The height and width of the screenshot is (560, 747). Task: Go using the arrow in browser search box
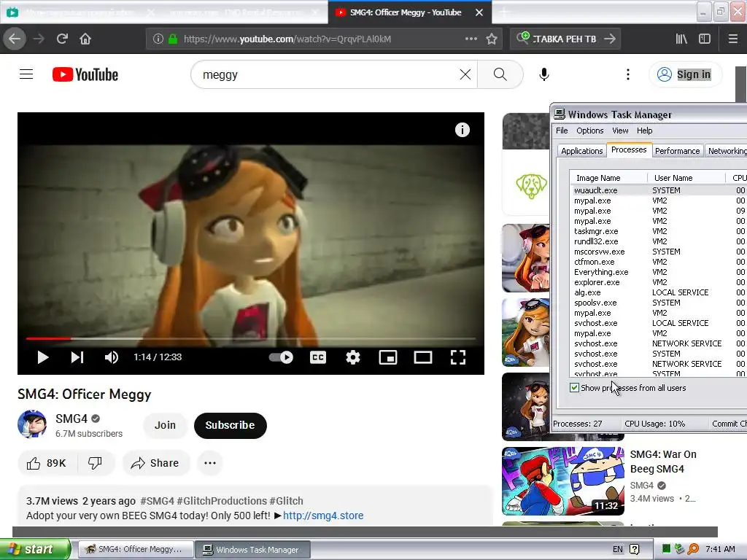[610, 39]
